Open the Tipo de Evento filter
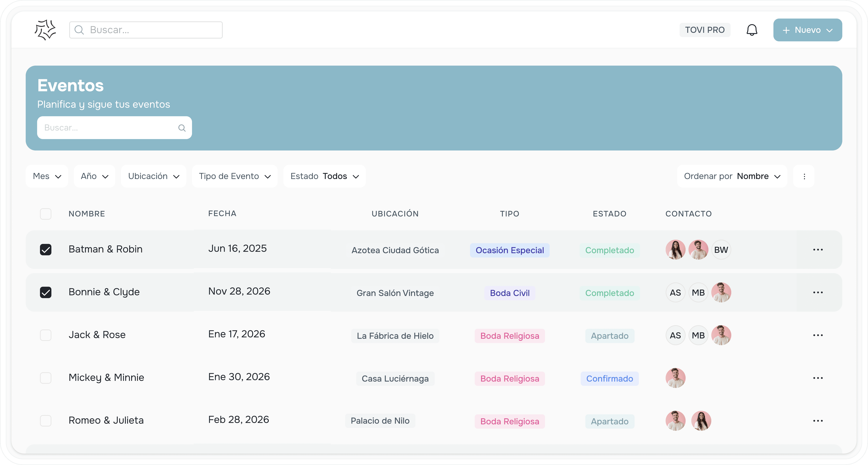Image resolution: width=868 pixels, height=465 pixels. pyautogui.click(x=234, y=177)
